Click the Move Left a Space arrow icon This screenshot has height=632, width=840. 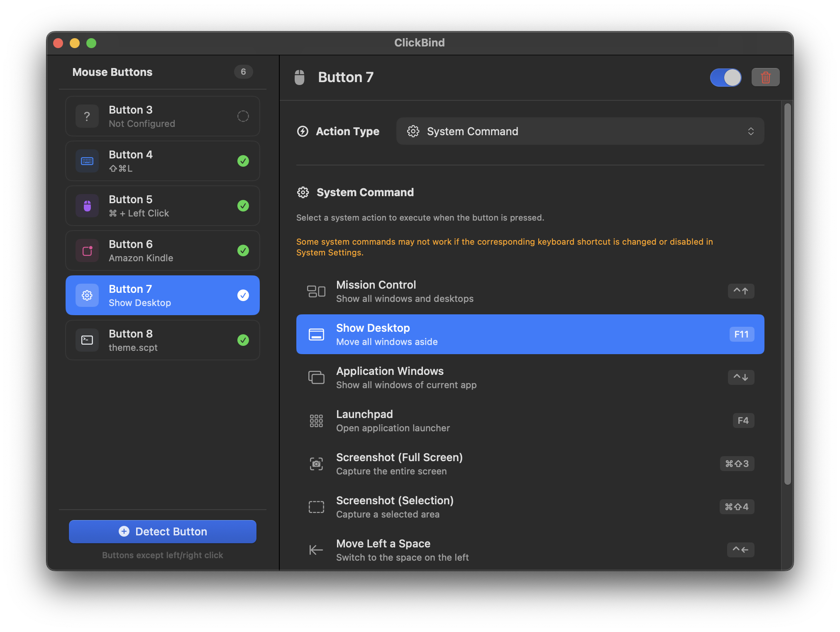click(316, 549)
